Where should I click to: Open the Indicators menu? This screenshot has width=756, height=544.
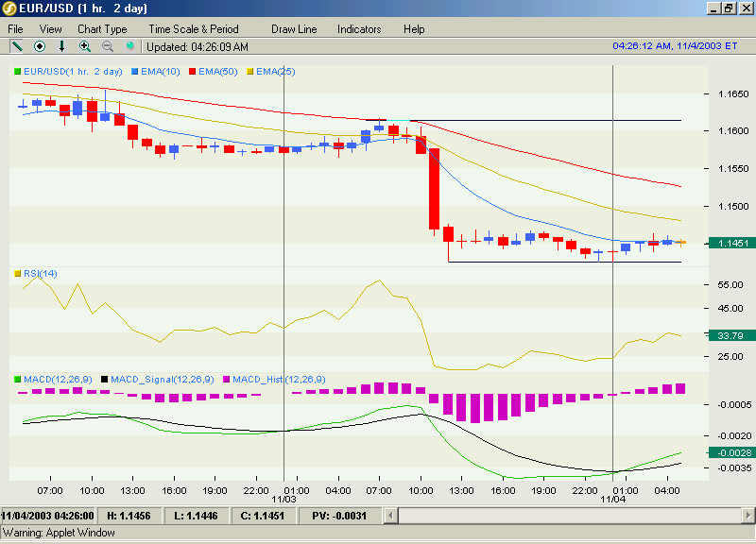coord(359,29)
